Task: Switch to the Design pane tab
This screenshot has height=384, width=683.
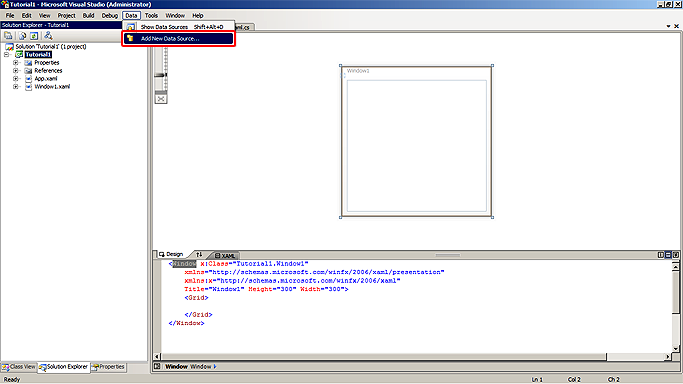Action: pyautogui.click(x=171, y=254)
